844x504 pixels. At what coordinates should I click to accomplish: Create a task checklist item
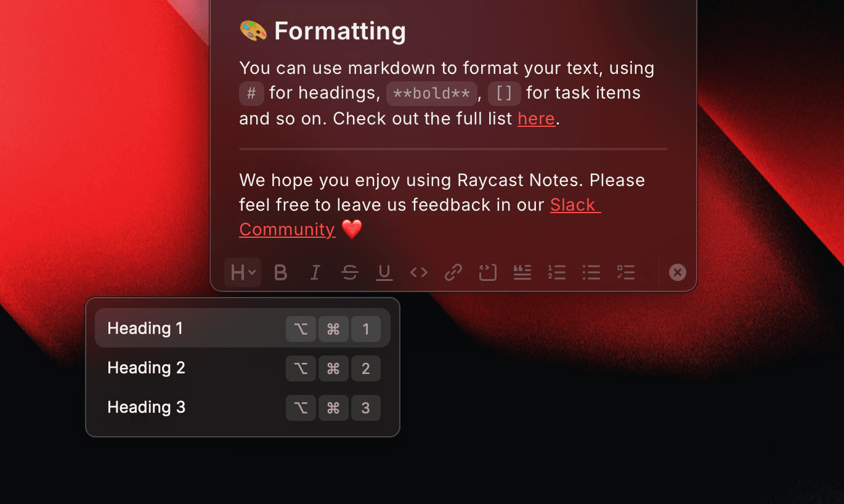[x=626, y=272]
